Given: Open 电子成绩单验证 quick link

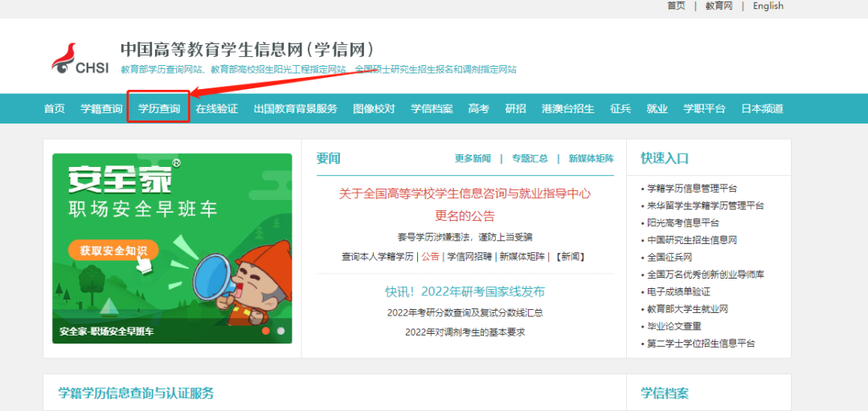Looking at the screenshot, I should [x=678, y=291].
